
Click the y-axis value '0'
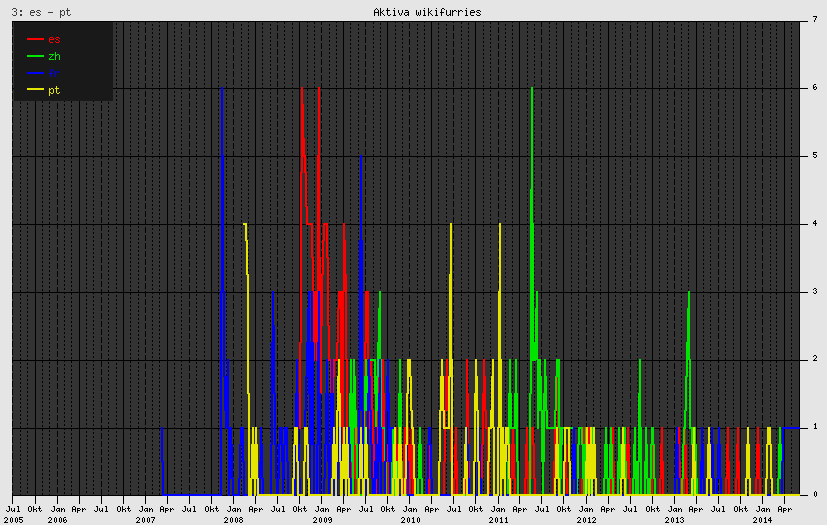click(x=815, y=494)
